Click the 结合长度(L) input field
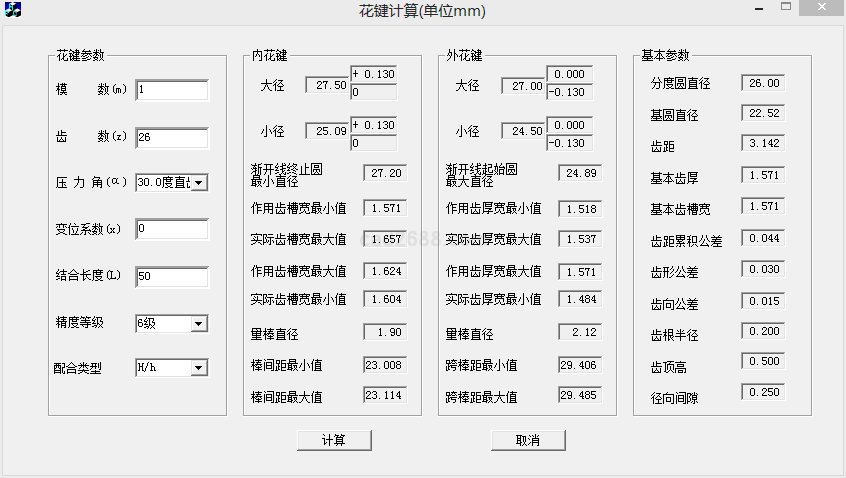The height and width of the screenshot is (478, 846). point(171,277)
